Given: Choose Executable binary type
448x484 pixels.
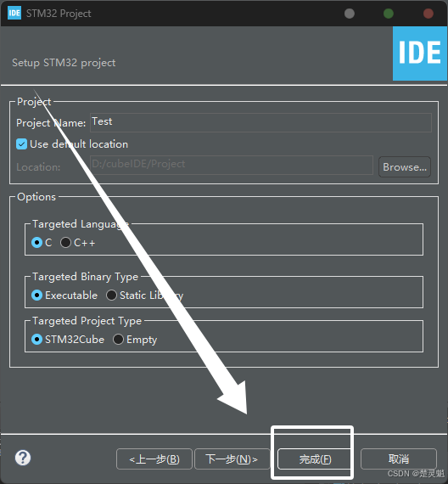Looking at the screenshot, I should pyautogui.click(x=36, y=295).
